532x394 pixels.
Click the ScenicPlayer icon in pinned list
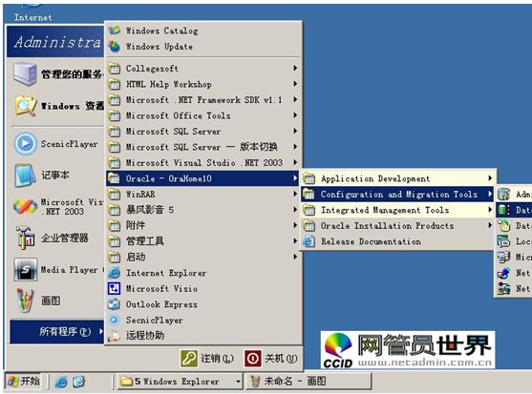[25, 144]
